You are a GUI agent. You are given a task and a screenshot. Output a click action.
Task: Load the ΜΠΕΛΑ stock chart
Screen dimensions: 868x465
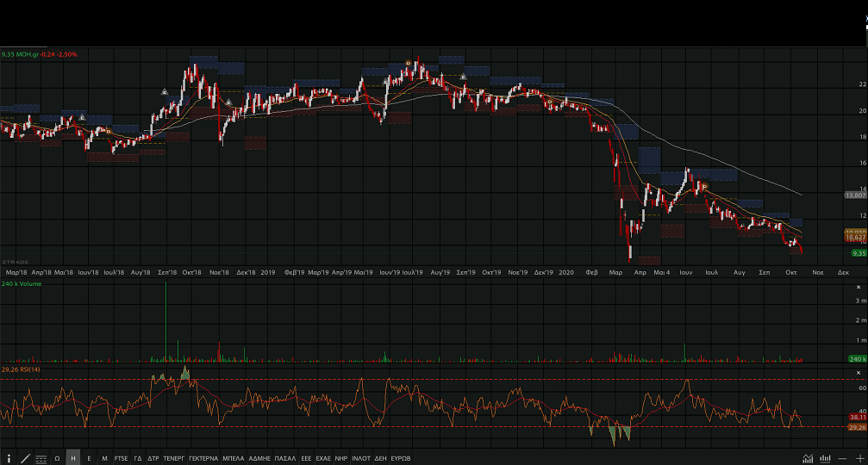pyautogui.click(x=234, y=458)
